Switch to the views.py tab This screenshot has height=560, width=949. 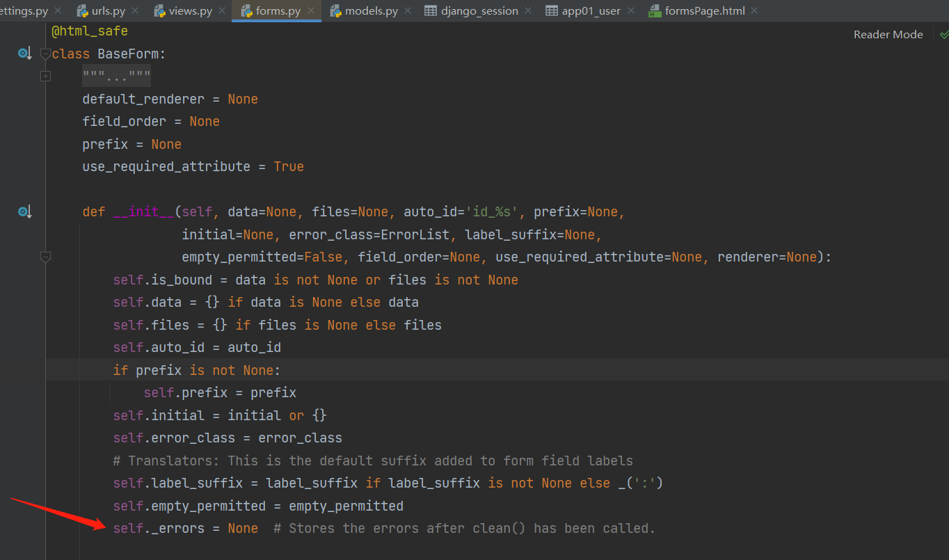190,10
